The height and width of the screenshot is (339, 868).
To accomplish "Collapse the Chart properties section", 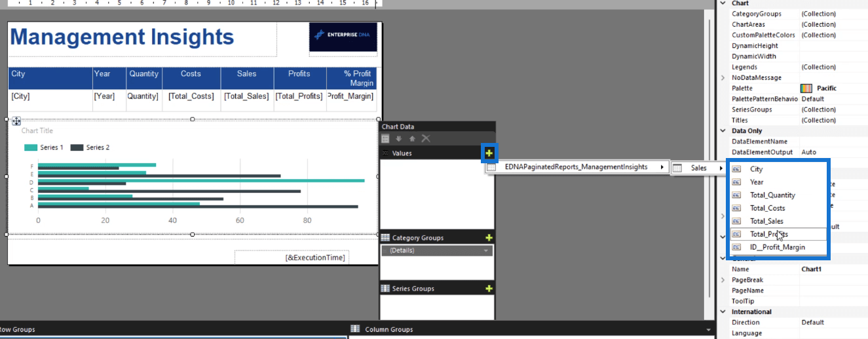I will click(723, 3).
